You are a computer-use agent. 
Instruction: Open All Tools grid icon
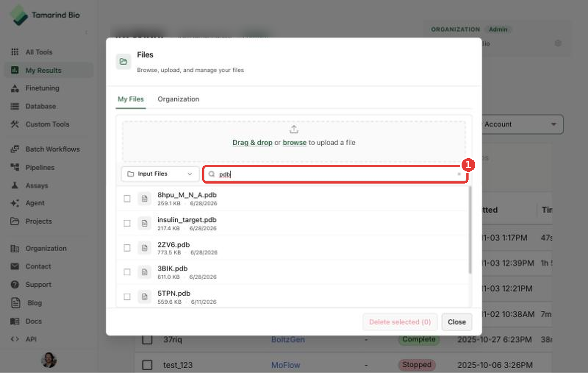15,52
